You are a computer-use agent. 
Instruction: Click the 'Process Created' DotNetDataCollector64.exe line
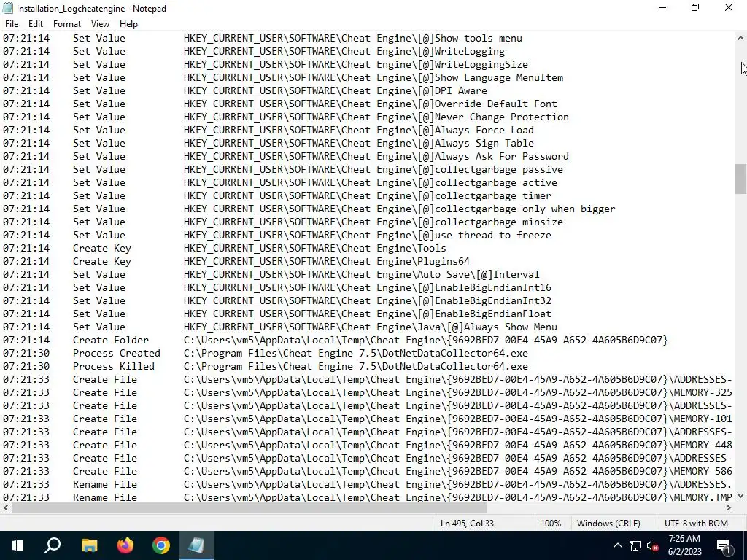(266, 354)
